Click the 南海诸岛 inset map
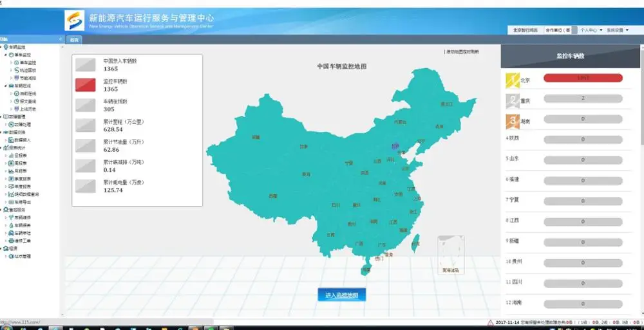This screenshot has width=644, height=330. [451, 255]
